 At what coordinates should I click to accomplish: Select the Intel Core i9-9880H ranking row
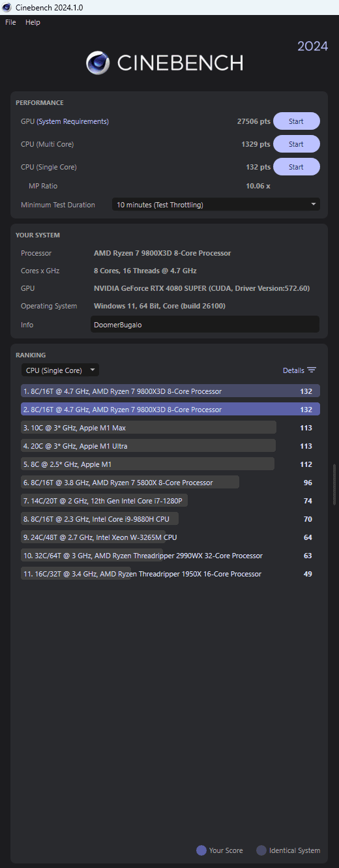[170, 519]
